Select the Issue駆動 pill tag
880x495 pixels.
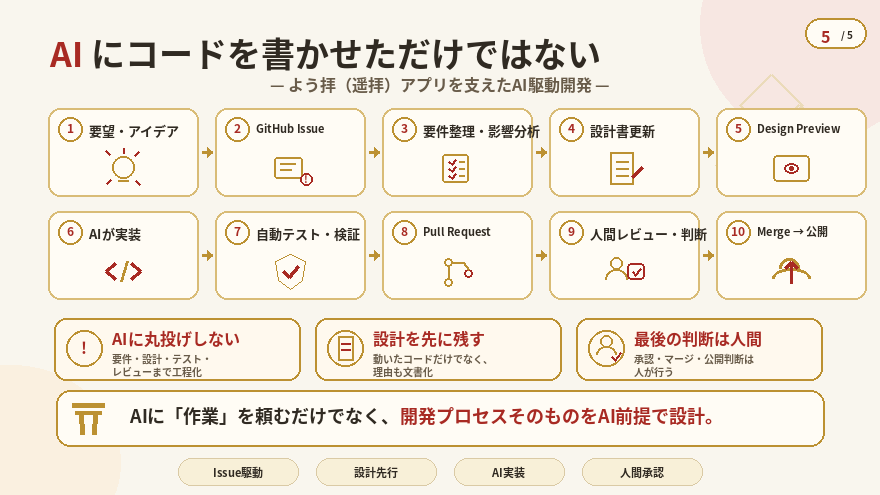click(x=238, y=472)
